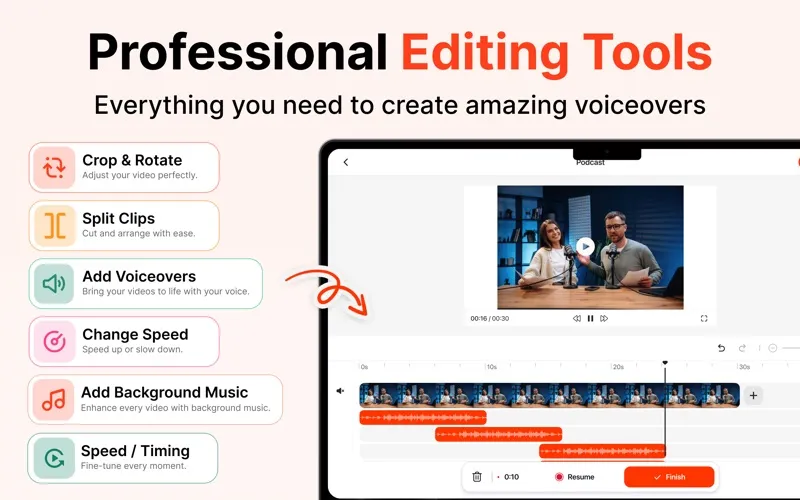Click the Speed / Timing play icon
Viewport: 800px width, 500px height.
[x=54, y=458]
